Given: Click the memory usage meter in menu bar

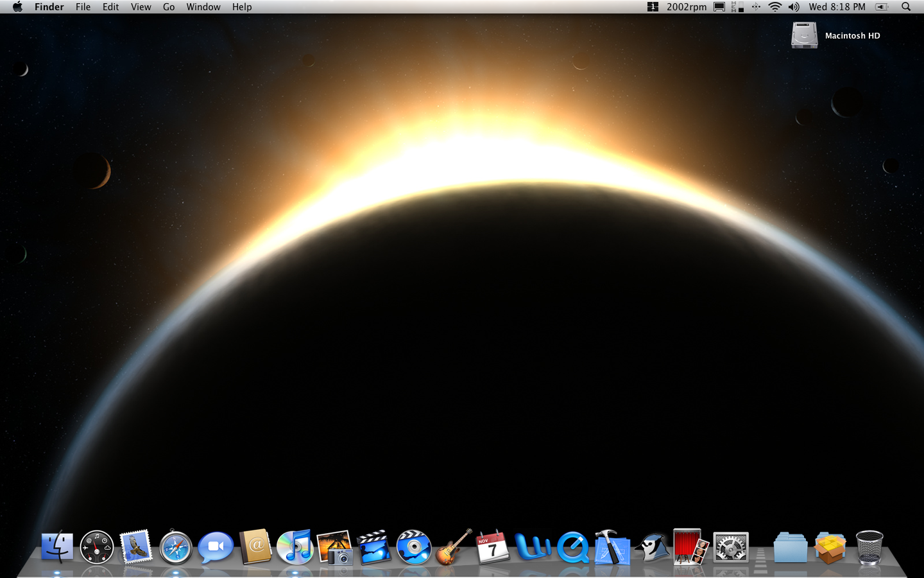Looking at the screenshot, I should click(x=737, y=7).
